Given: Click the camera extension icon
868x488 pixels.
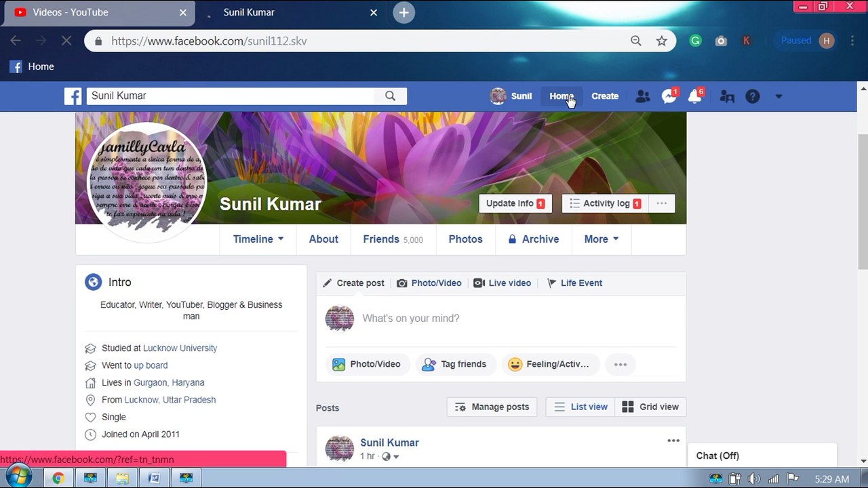Looking at the screenshot, I should point(721,41).
